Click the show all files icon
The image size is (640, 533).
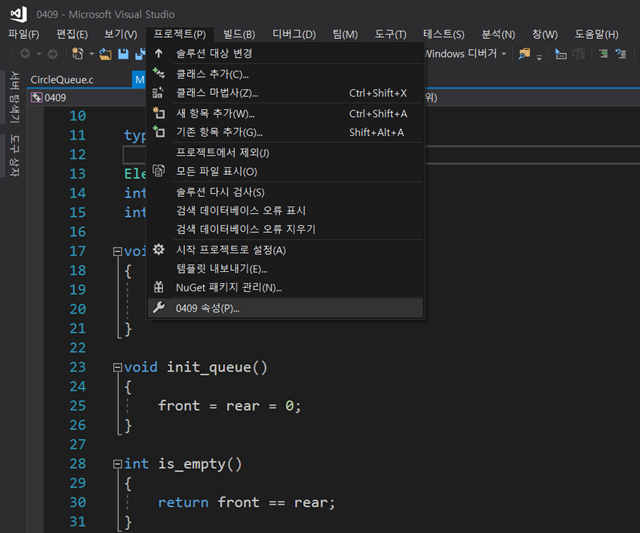[159, 171]
